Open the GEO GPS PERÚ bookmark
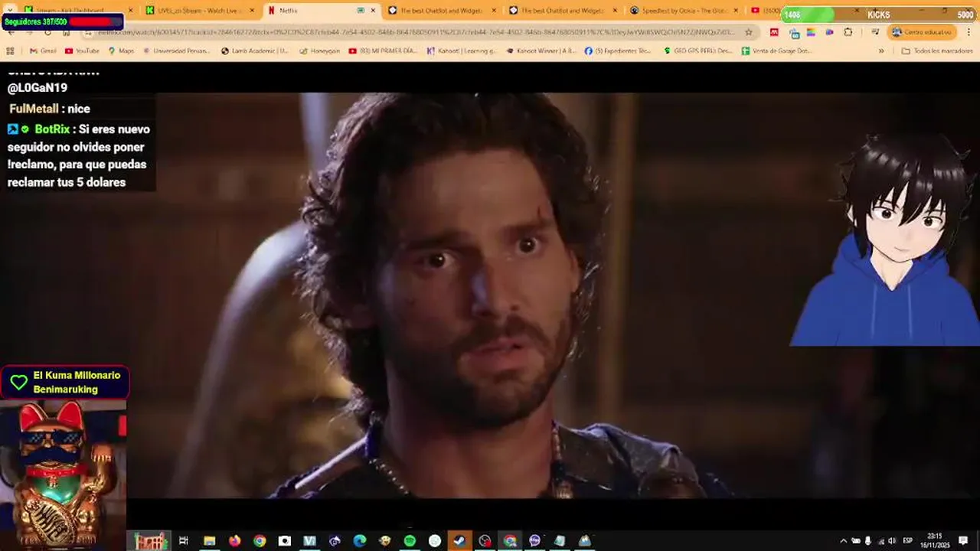 click(698, 51)
